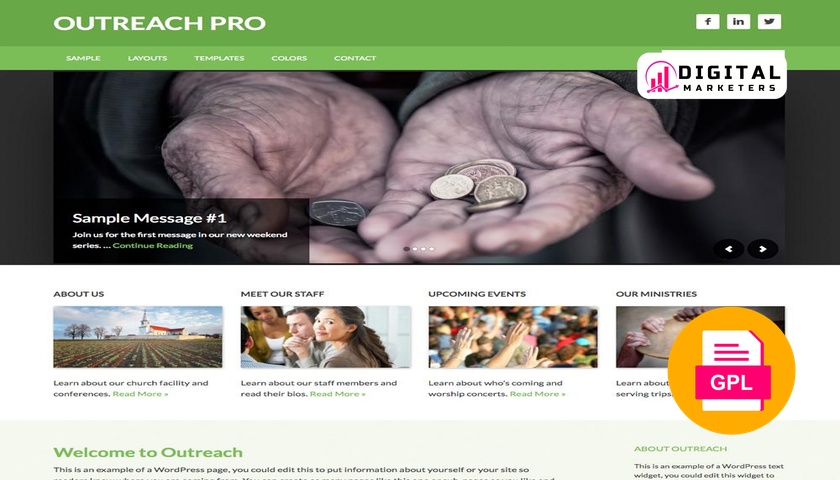Go to previous slide with left arrow
This screenshot has width=840, height=480.
coord(729,249)
